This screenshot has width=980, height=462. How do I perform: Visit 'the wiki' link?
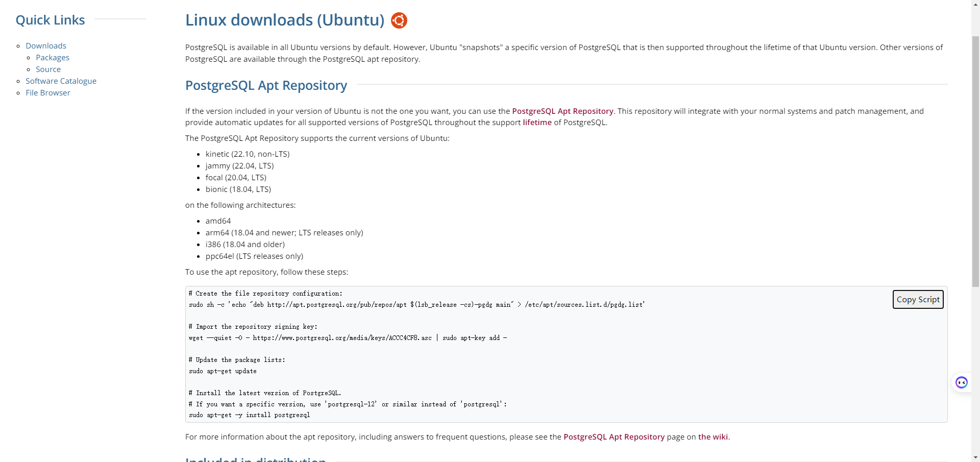713,437
